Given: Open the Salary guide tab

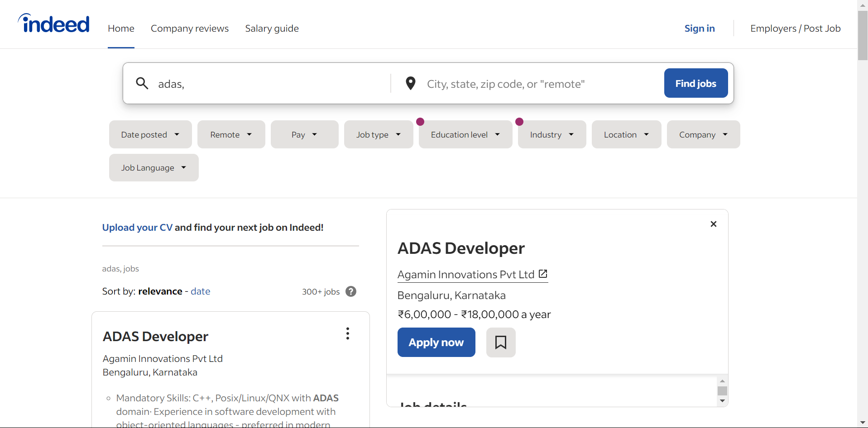Looking at the screenshot, I should coord(272,29).
